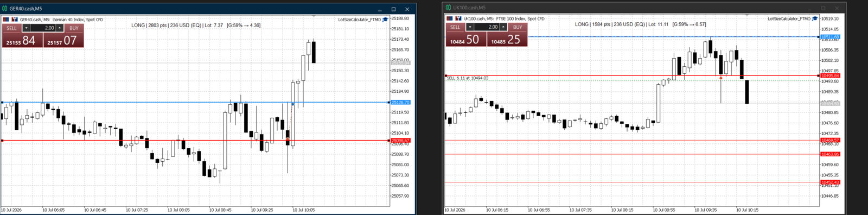Decrease lot volume arrow in GER40 panel
The image size is (868, 215).
click(25, 28)
